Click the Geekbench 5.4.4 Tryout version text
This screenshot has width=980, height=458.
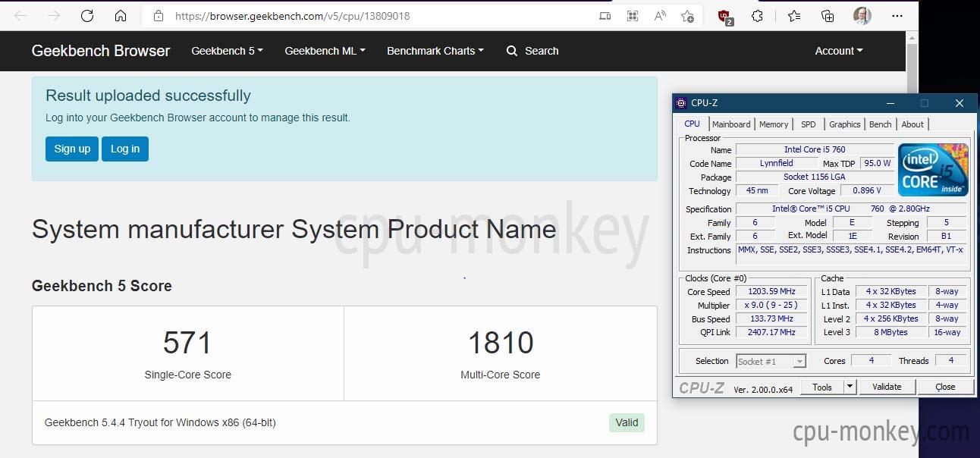click(x=160, y=422)
